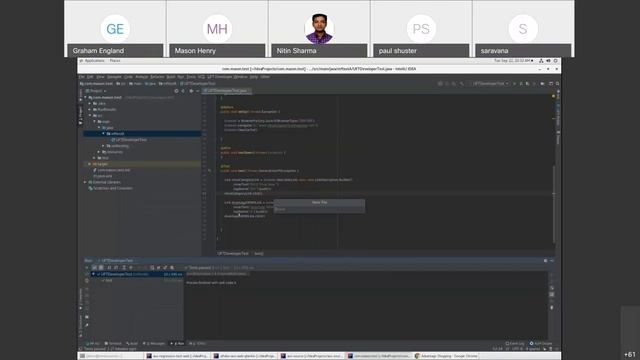The width and height of the screenshot is (640, 360).
Task: Click the power icon in the GNOME top bar
Action: coord(556,61)
